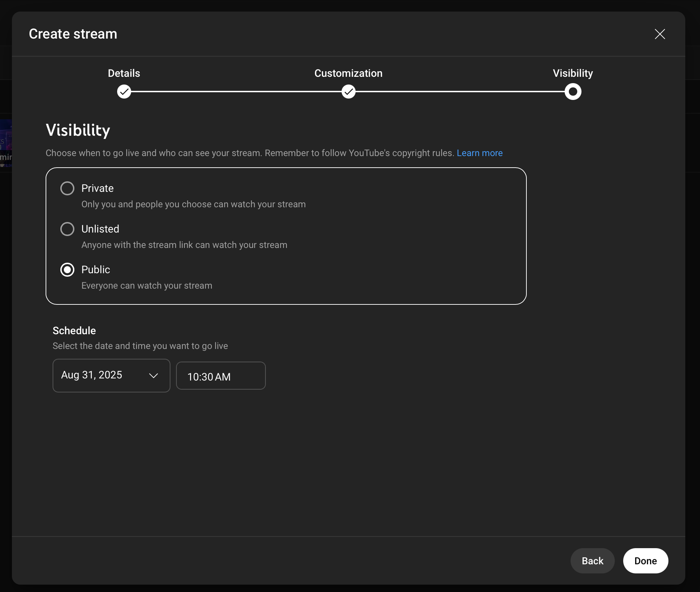Screen dimensions: 700x592
Task: Click the Public option label text
Action: click(x=96, y=270)
